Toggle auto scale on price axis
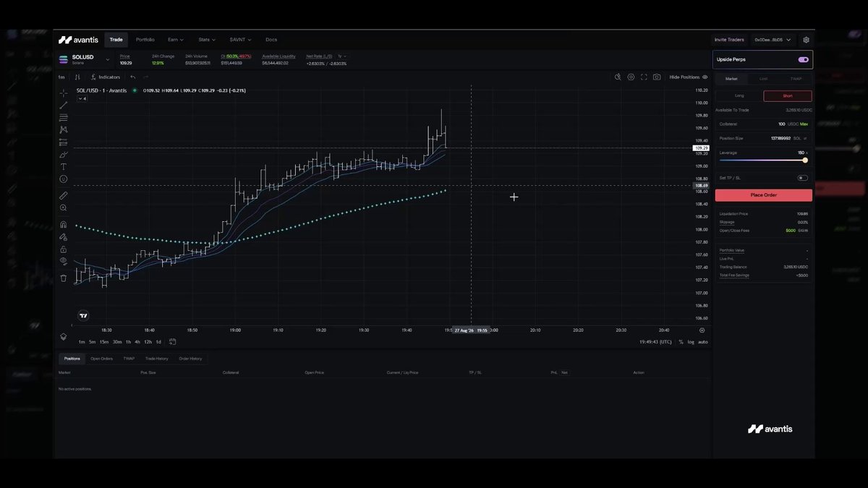Viewport: 868px width, 488px height. [703, 341]
